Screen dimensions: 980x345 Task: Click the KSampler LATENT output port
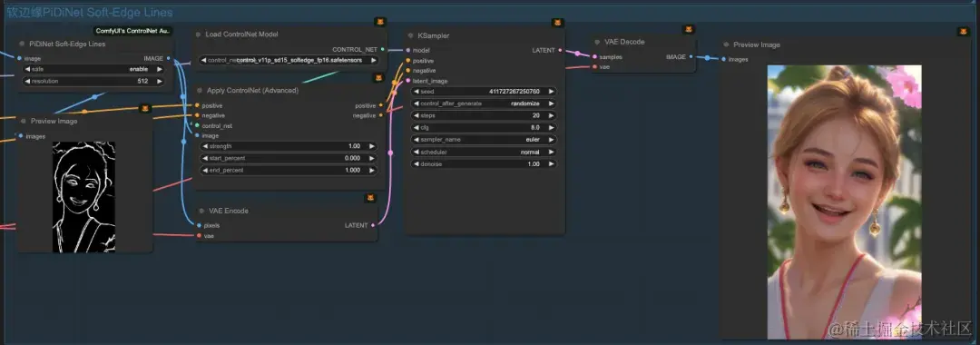pos(560,50)
